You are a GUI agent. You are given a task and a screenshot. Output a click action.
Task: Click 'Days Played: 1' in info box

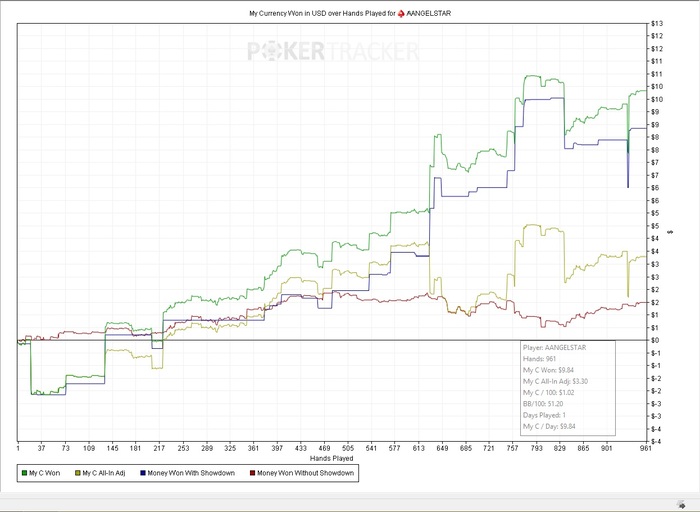(x=544, y=415)
